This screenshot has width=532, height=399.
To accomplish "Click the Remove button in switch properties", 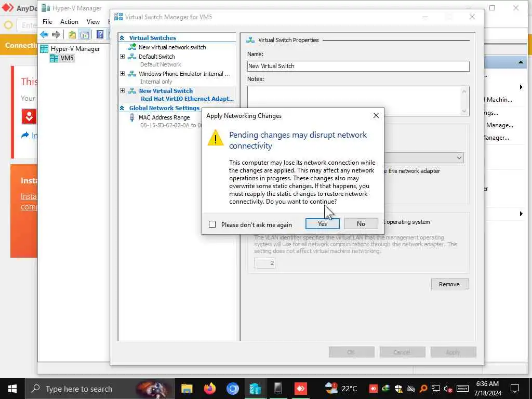I will [449, 284].
